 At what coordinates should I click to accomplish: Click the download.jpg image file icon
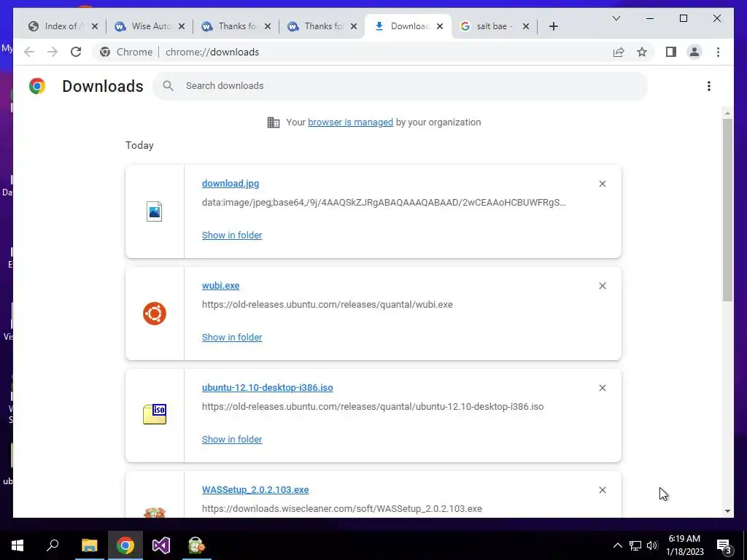tap(155, 211)
